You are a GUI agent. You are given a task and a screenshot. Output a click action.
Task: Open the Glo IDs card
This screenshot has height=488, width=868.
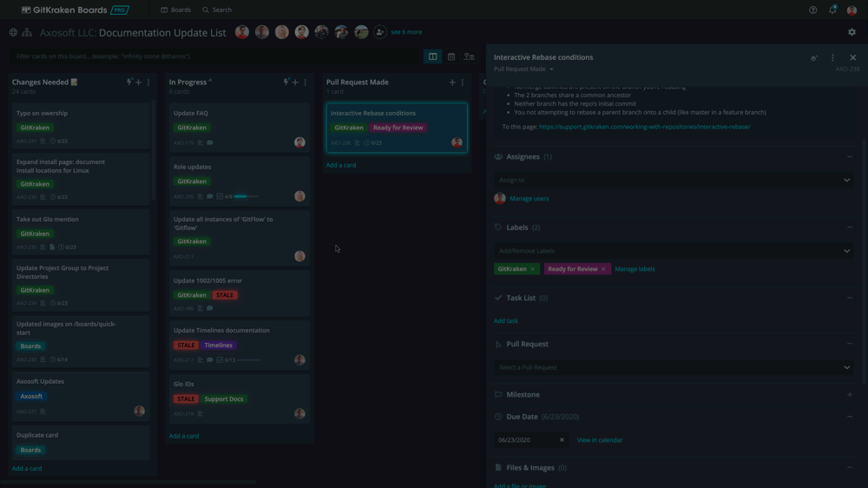240,399
